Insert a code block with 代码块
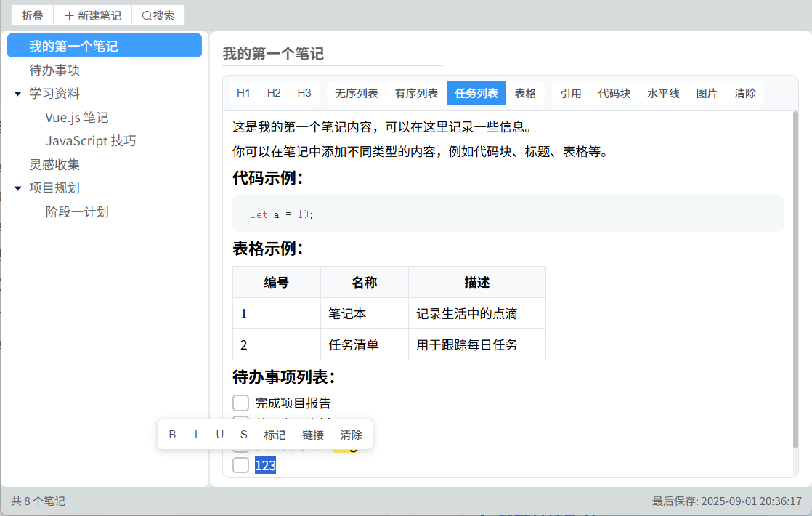812x516 pixels. click(614, 93)
